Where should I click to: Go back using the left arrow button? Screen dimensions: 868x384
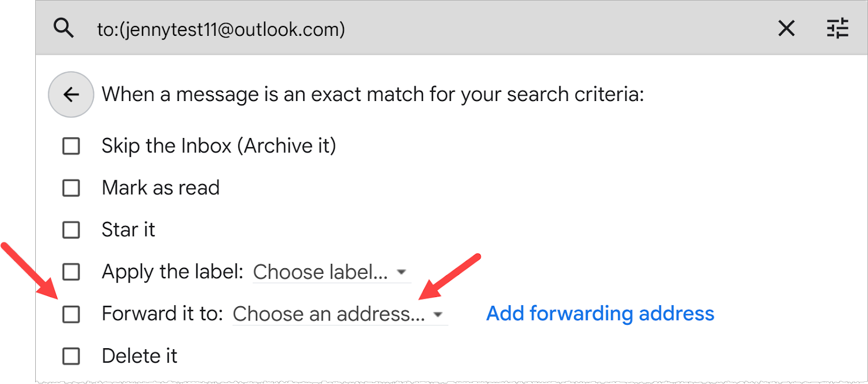(71, 95)
